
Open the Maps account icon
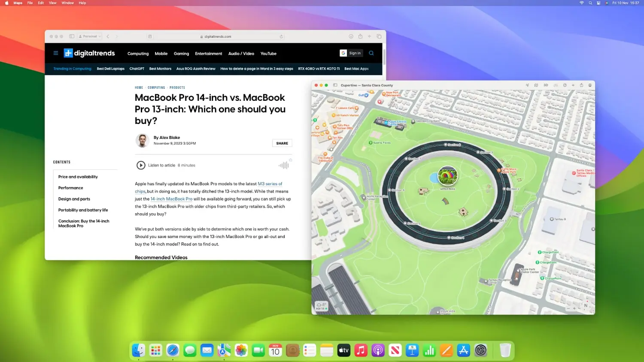590,85
